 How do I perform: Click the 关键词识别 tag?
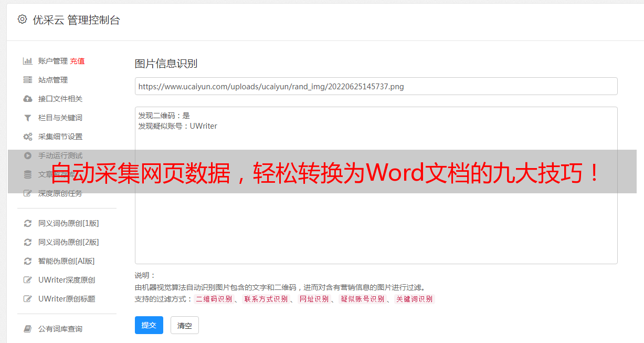(414, 299)
